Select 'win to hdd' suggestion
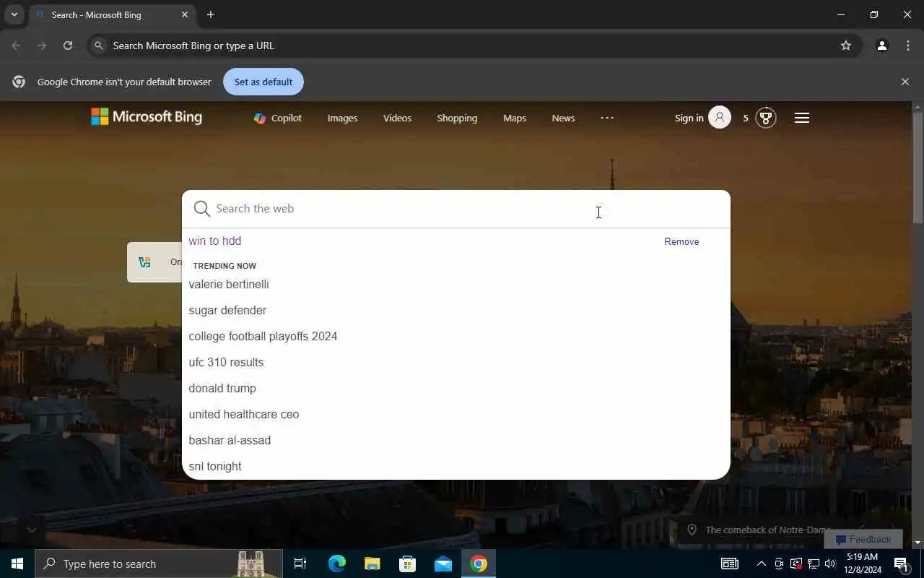The width and height of the screenshot is (924, 578). pos(215,241)
